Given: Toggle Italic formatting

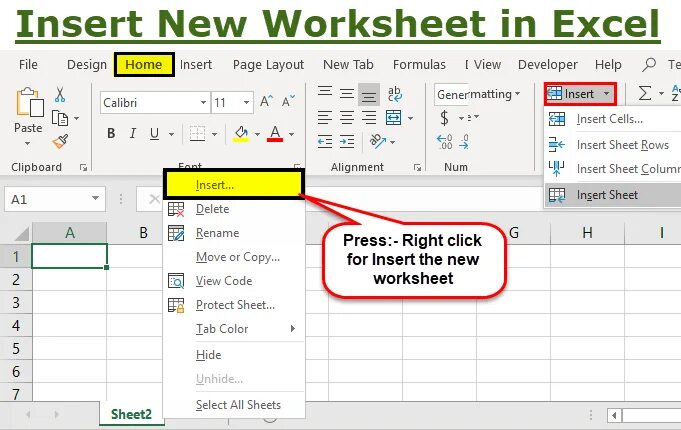Looking at the screenshot, I should (x=133, y=133).
